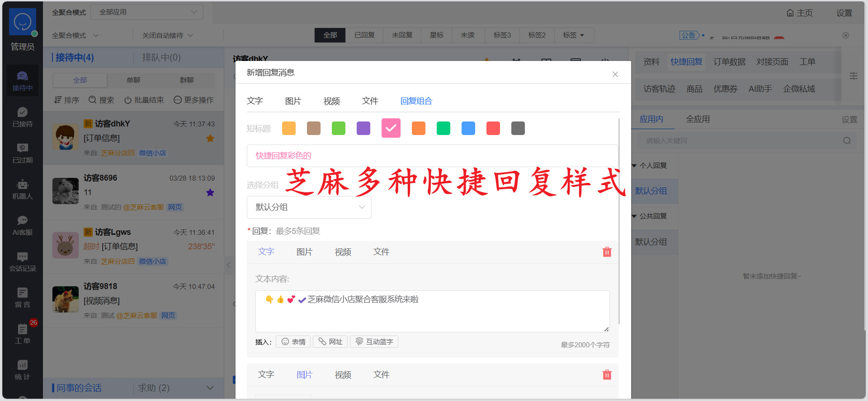Click the search icon in keyword field
This screenshot has height=401, width=868.
coord(847,141)
